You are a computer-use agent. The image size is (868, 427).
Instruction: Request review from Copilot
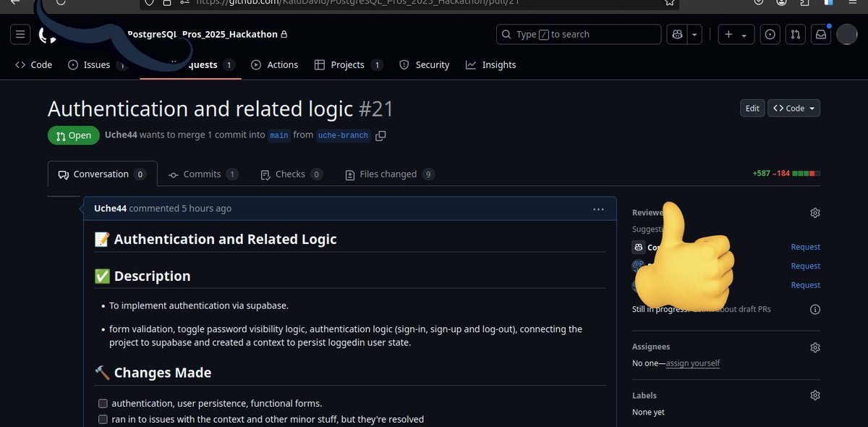(805, 247)
